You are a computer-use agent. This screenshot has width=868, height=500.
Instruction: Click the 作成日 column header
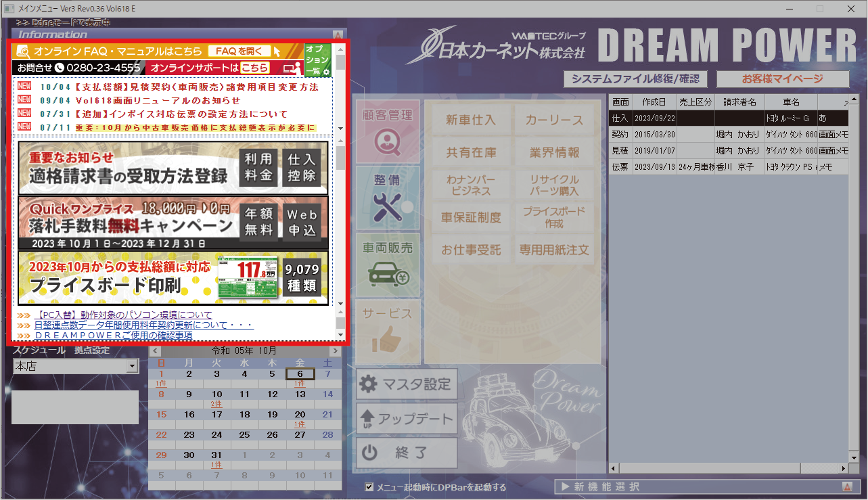click(x=654, y=102)
